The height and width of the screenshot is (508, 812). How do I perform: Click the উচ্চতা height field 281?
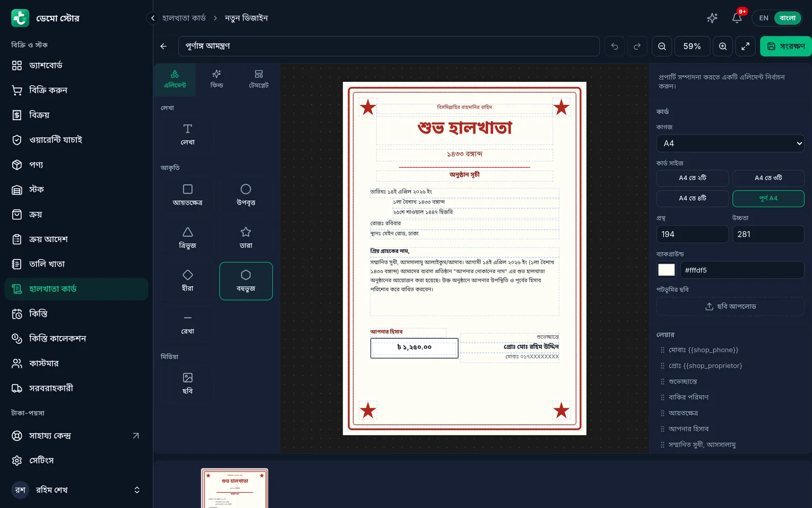click(x=768, y=234)
